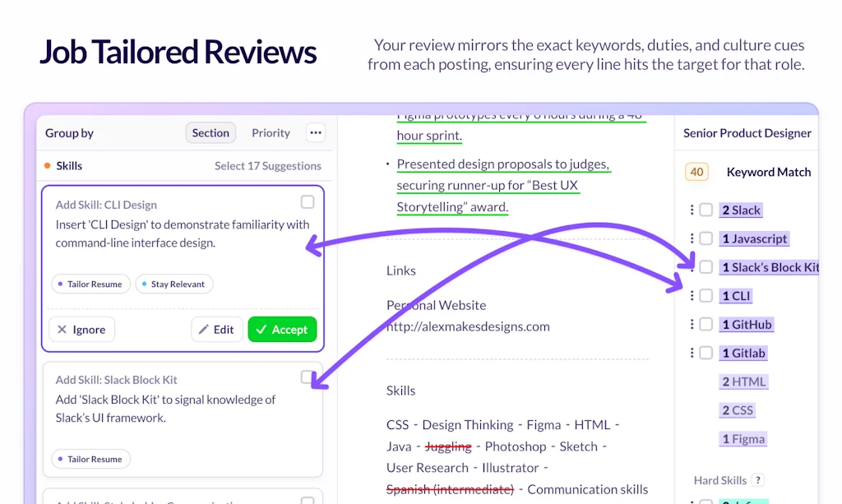The width and height of the screenshot is (842, 504).
Task: Check the CLI Design suggestion checkbox
Action: point(308,202)
